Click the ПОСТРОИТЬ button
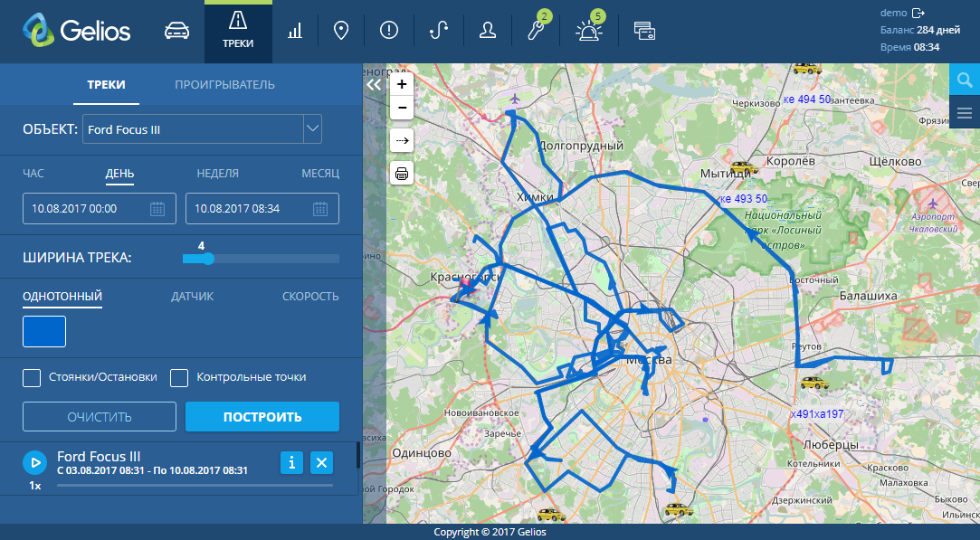 [x=262, y=417]
